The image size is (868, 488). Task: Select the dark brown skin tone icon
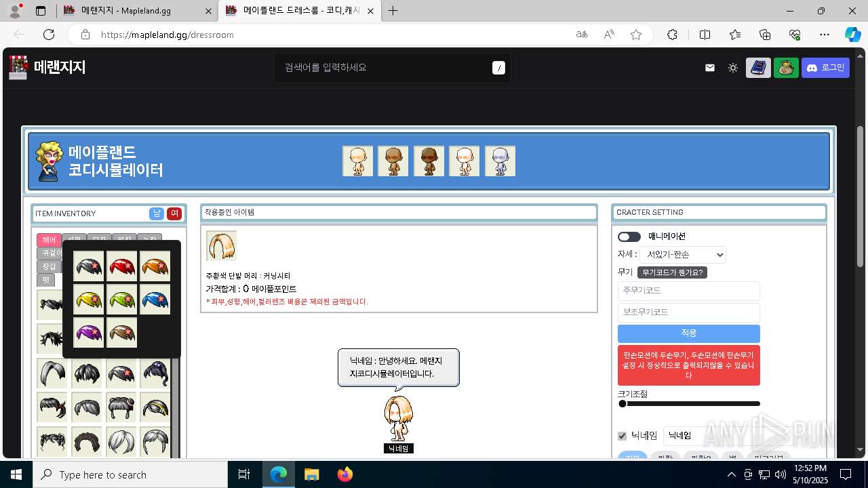point(429,161)
